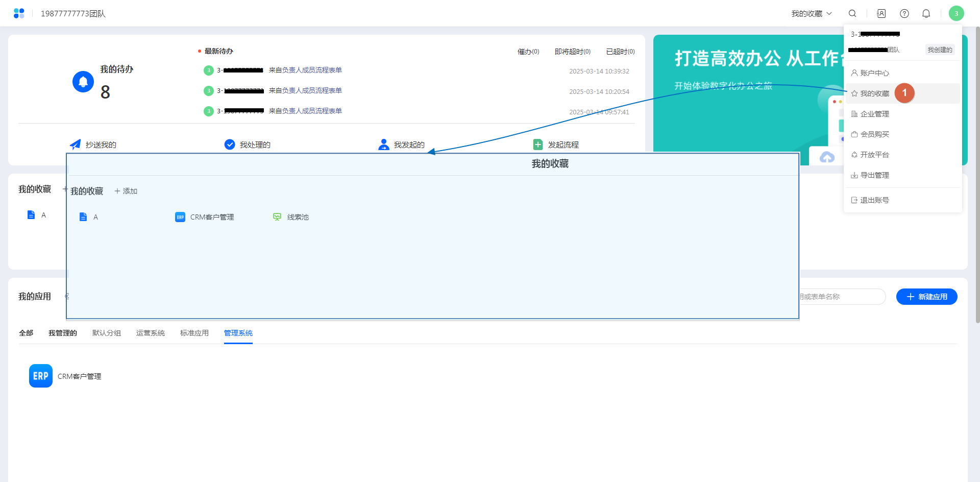Switch to the 我管理的 tab

coord(63,333)
